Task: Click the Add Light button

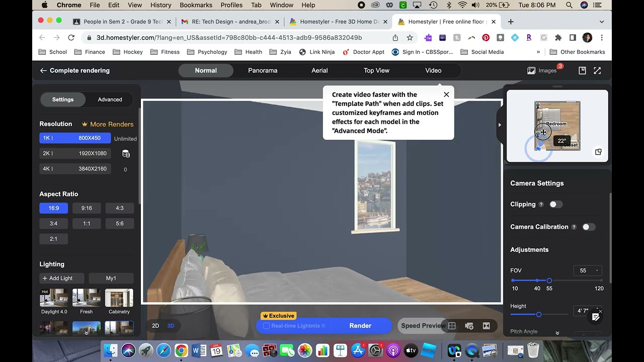Action: pos(61,279)
